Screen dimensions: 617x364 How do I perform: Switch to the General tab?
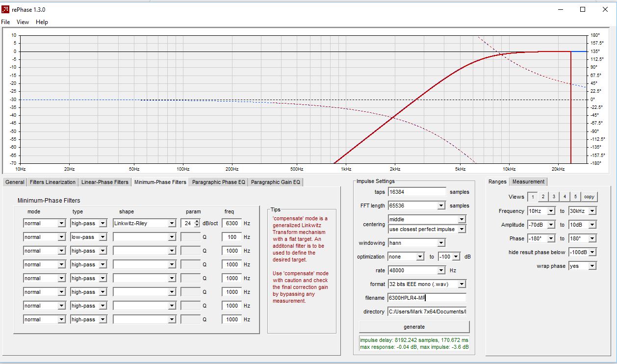pos(15,182)
